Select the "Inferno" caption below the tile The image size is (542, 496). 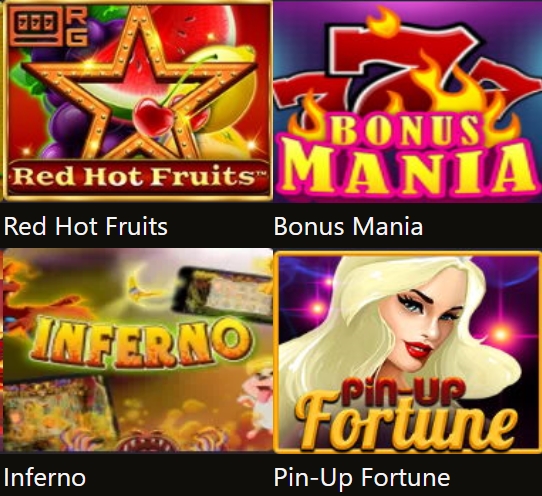(x=45, y=477)
